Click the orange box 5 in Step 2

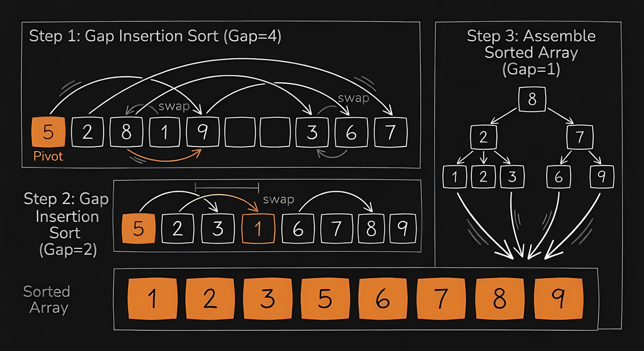click(138, 229)
